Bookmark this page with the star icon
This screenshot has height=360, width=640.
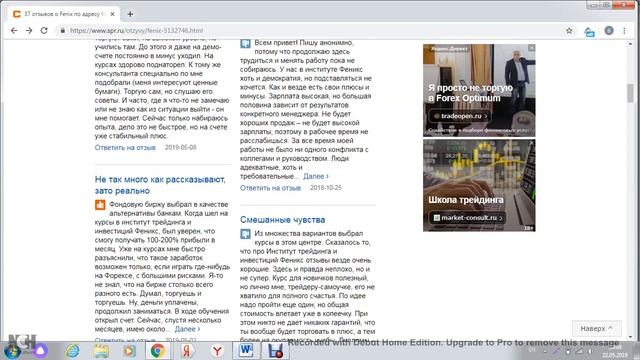(569, 31)
